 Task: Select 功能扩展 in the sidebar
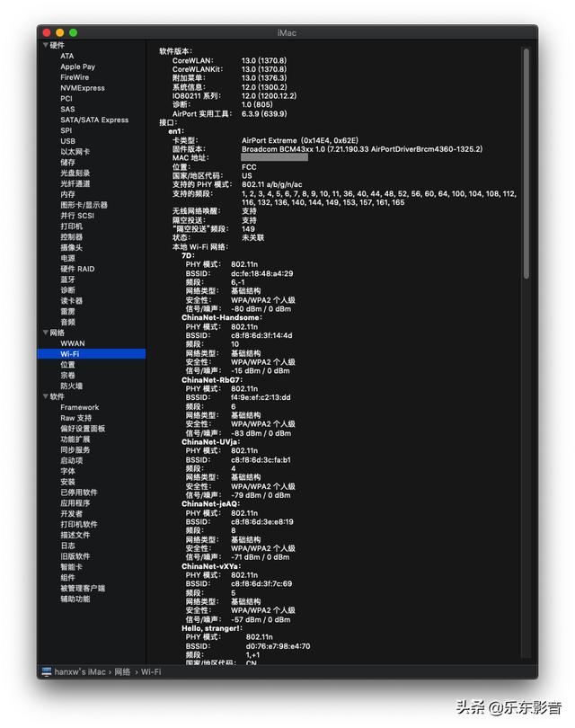pyautogui.click(x=75, y=439)
